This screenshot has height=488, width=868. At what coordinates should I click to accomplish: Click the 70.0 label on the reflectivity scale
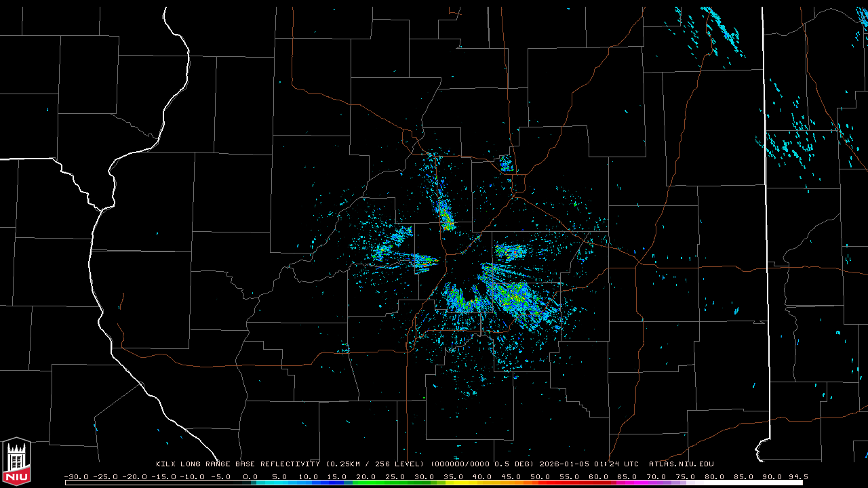pos(656,476)
